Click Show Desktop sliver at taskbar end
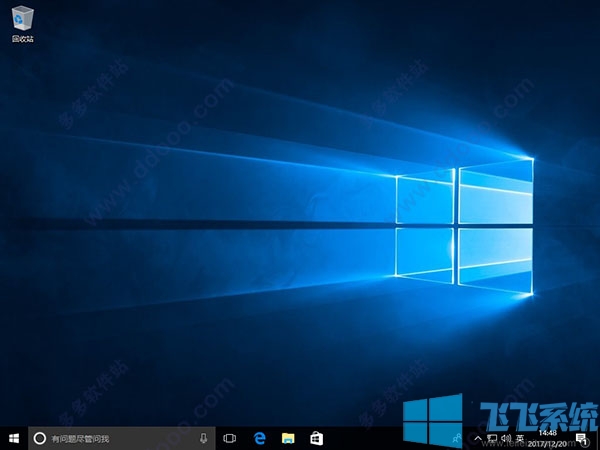Image resolution: width=600 pixels, height=450 pixels. (598, 438)
